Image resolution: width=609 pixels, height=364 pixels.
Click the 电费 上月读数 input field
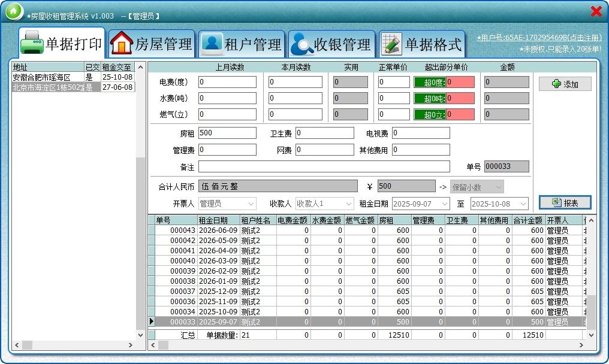[227, 82]
